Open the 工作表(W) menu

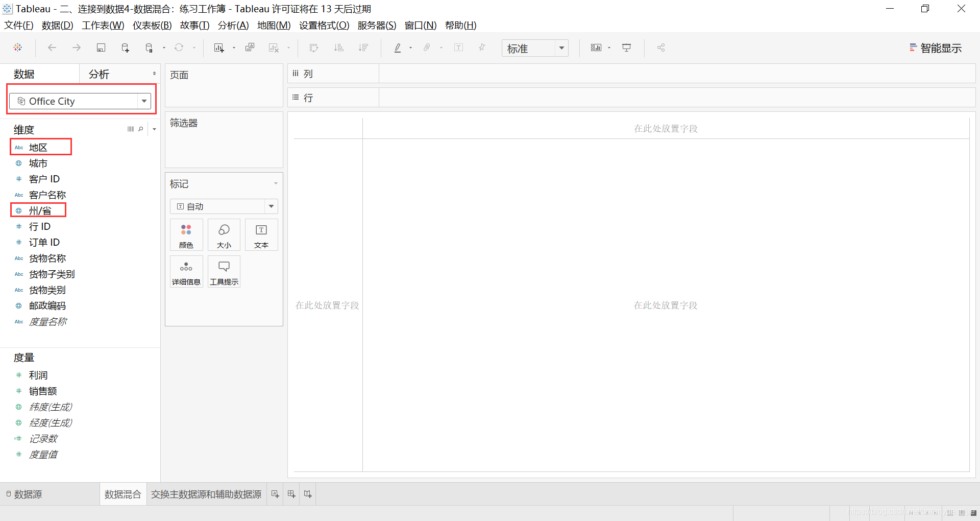point(103,26)
